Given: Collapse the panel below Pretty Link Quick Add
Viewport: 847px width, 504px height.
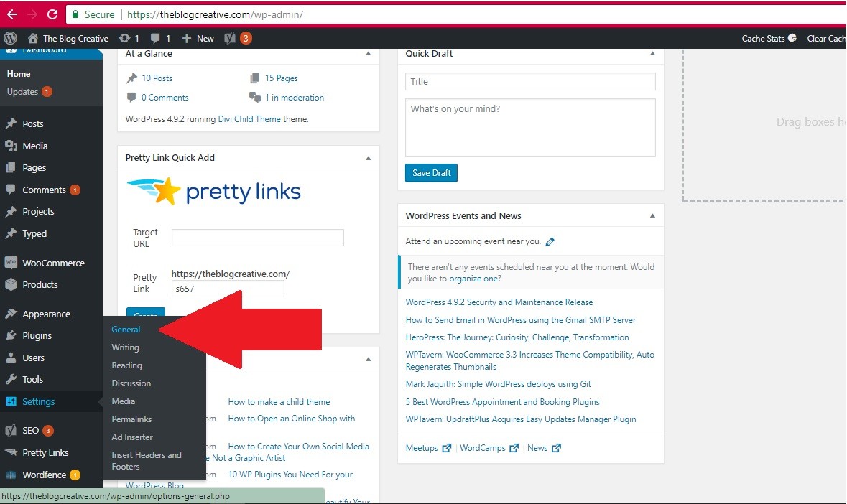Looking at the screenshot, I should click(x=369, y=360).
